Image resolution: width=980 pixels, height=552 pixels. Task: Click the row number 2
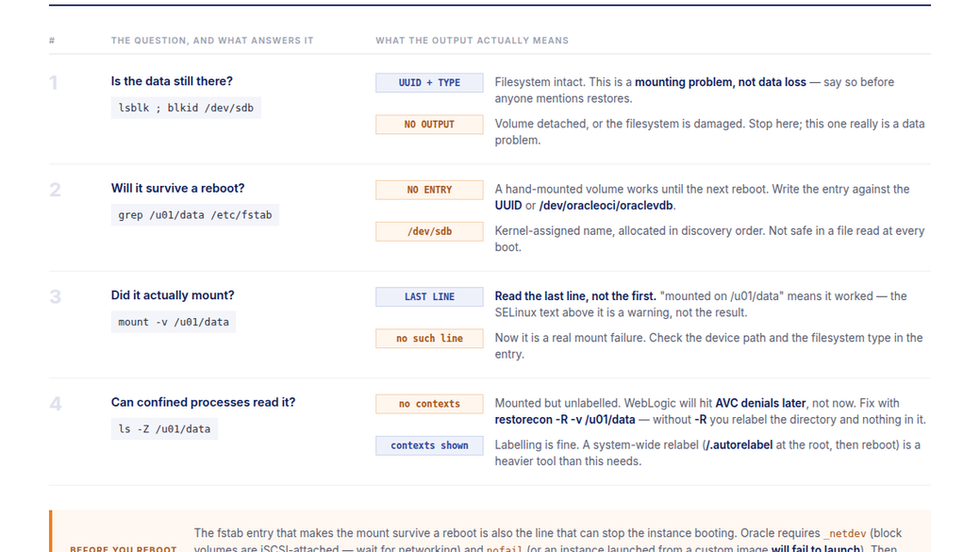(x=55, y=189)
